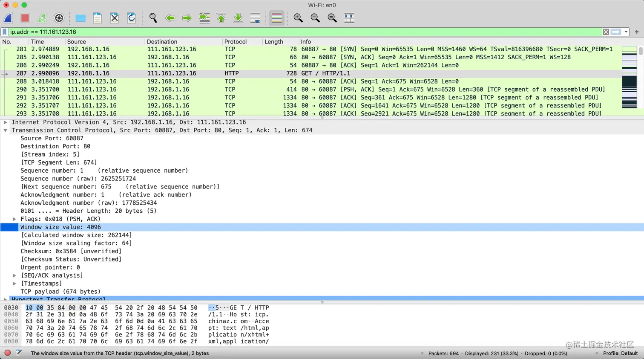Find a packet with magnifier

point(153,18)
